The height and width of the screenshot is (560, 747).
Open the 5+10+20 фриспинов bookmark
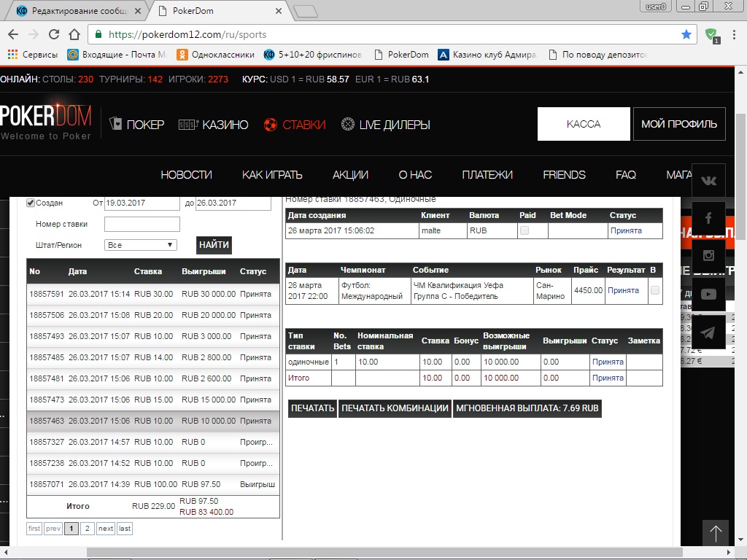pos(312,55)
